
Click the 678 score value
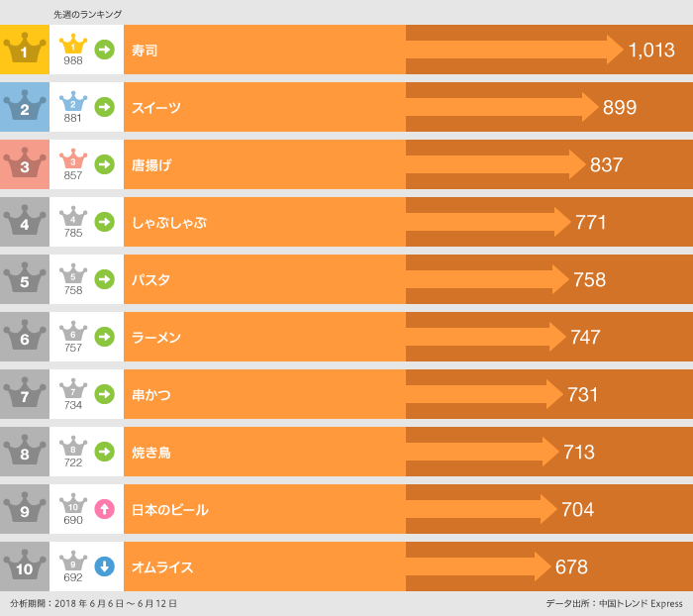[x=571, y=566]
